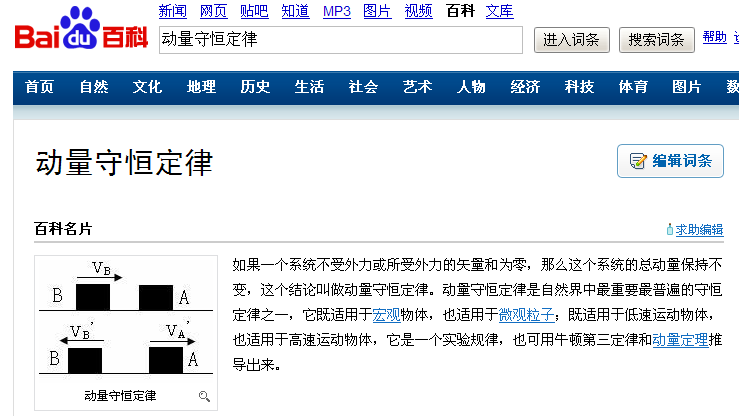Follow the 宏观 link in article text
The width and height of the screenshot is (739, 416).
[x=386, y=315]
